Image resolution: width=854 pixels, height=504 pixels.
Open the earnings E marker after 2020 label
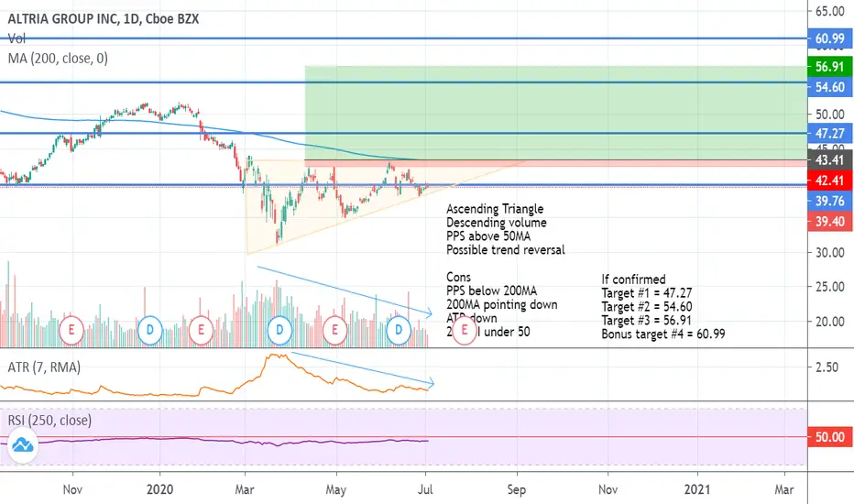[201, 330]
